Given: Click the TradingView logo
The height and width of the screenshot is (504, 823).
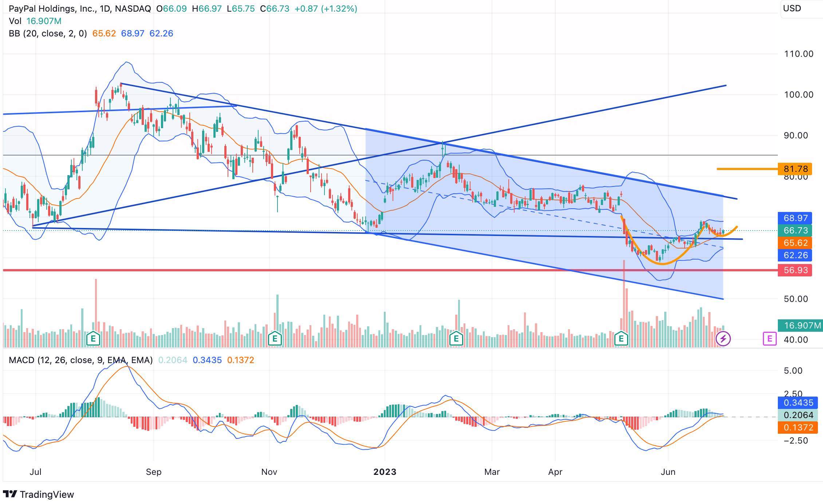Looking at the screenshot, I should point(38,494).
